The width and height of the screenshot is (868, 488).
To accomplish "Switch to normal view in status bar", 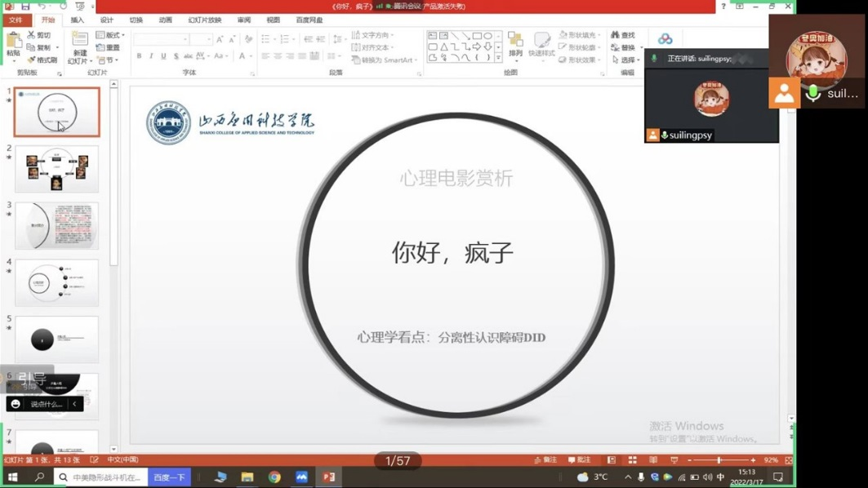I will pos(611,460).
